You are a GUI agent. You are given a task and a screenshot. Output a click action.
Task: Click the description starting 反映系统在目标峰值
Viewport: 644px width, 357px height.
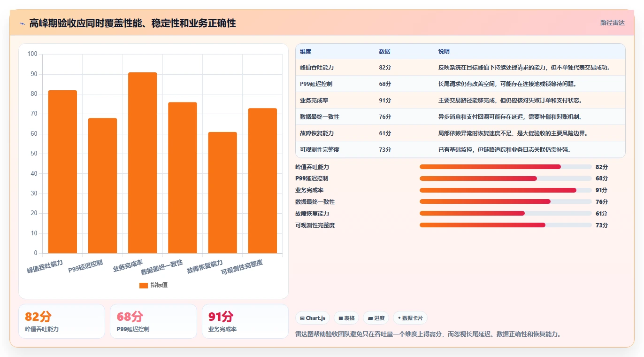[x=525, y=68]
